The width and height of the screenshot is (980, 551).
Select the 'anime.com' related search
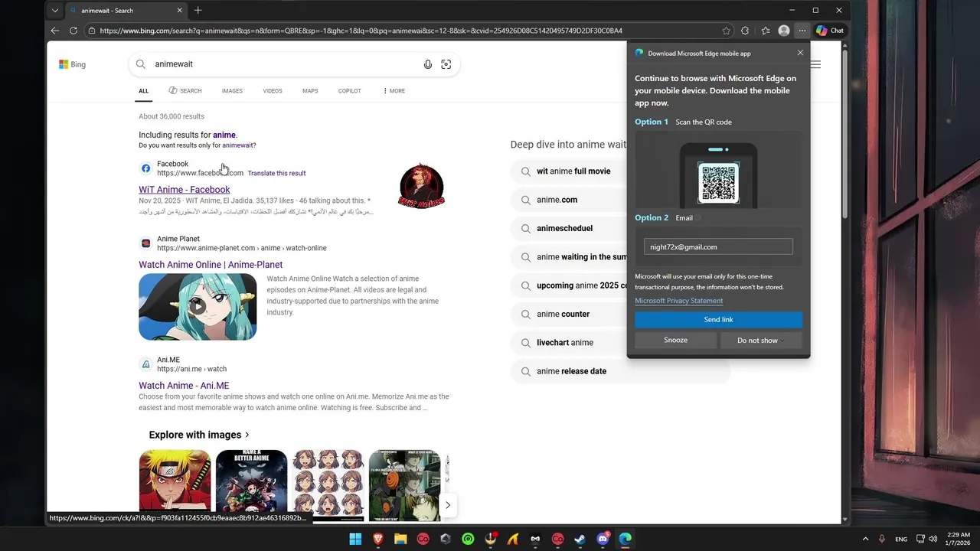(557, 200)
